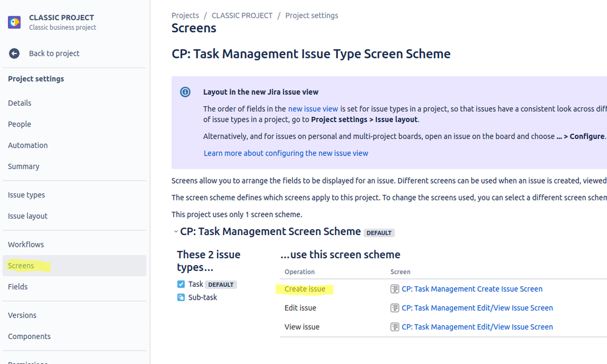Viewport: 607px width, 364px height.
Task: Open Fields settings
Action: tap(18, 287)
